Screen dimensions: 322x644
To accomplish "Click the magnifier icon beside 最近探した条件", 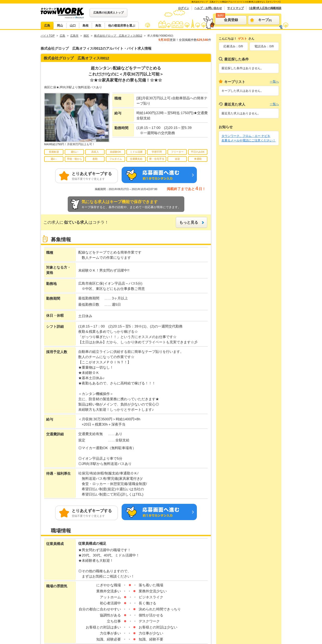I will (x=221, y=59).
